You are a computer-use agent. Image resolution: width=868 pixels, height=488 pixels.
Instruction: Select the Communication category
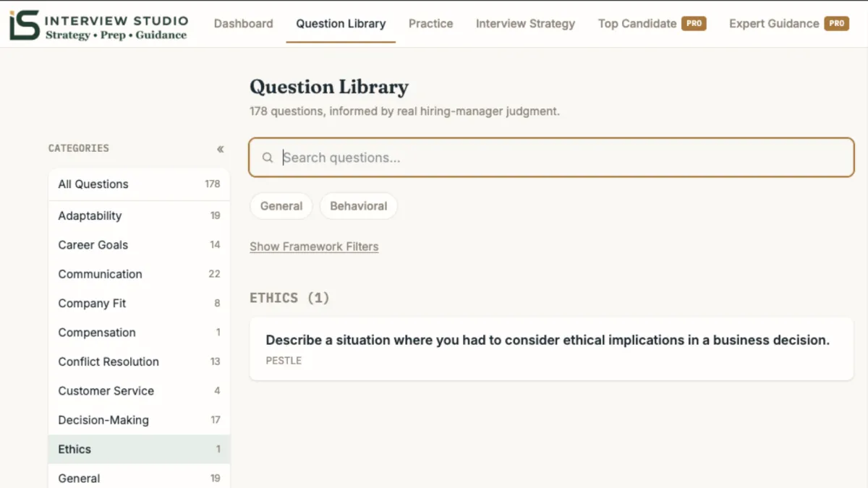(x=139, y=274)
